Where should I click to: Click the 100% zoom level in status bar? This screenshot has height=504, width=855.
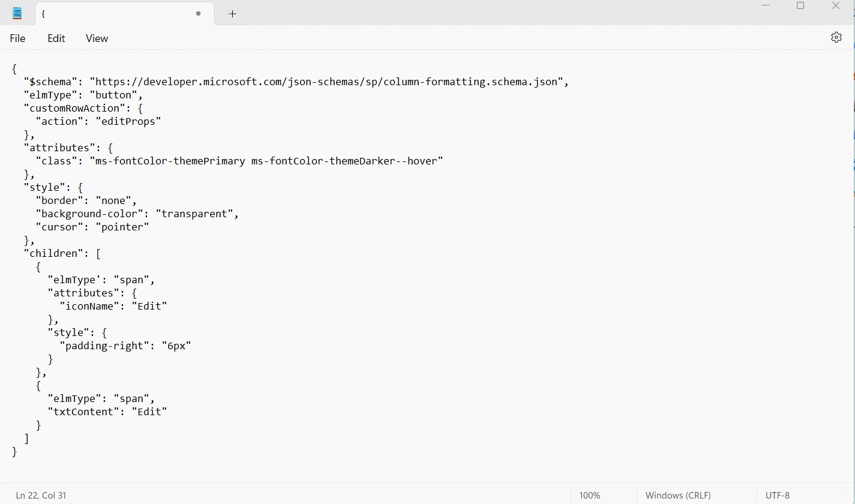(590, 496)
